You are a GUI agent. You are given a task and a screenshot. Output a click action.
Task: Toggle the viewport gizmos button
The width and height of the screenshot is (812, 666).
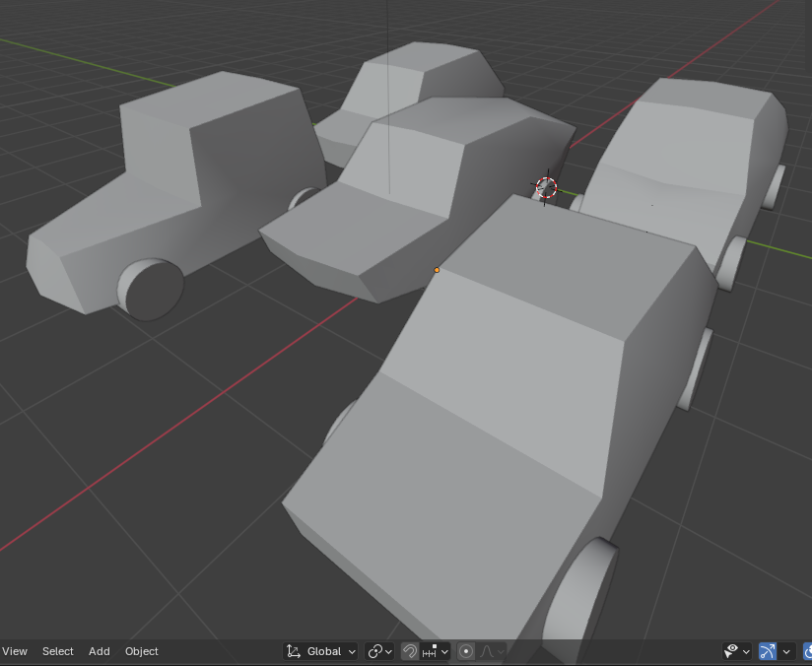(768, 651)
